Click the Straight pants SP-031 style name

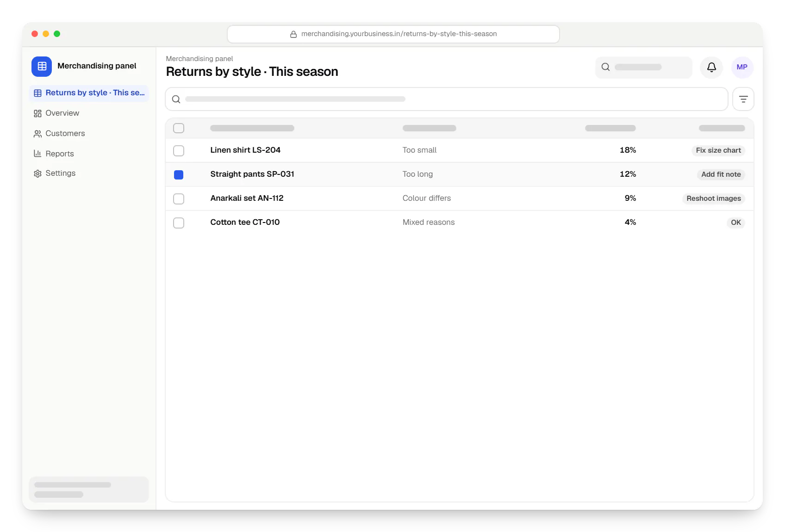252,174
